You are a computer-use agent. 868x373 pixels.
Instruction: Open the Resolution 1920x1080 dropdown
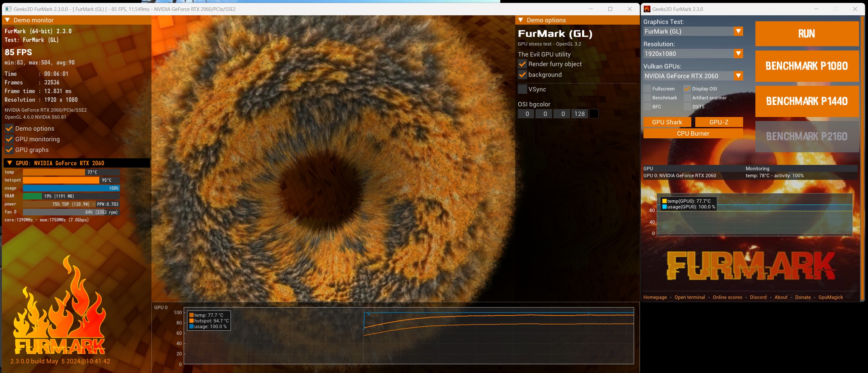tap(738, 54)
